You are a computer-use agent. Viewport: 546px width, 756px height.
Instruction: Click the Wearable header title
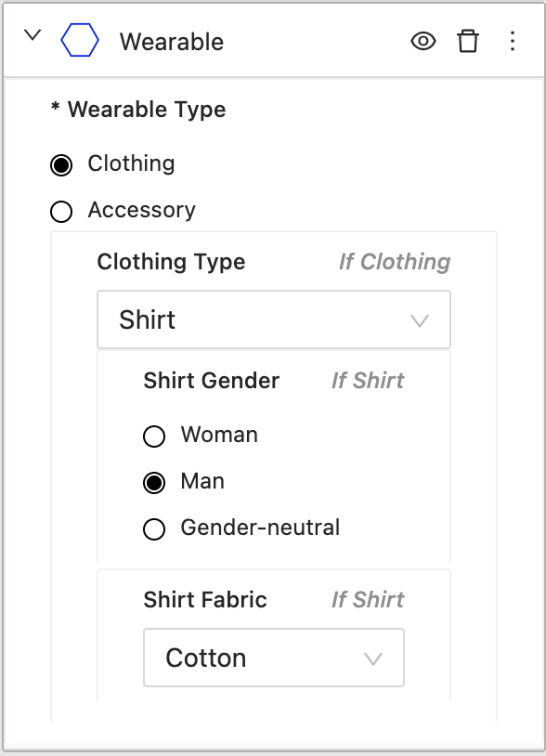pyautogui.click(x=172, y=42)
